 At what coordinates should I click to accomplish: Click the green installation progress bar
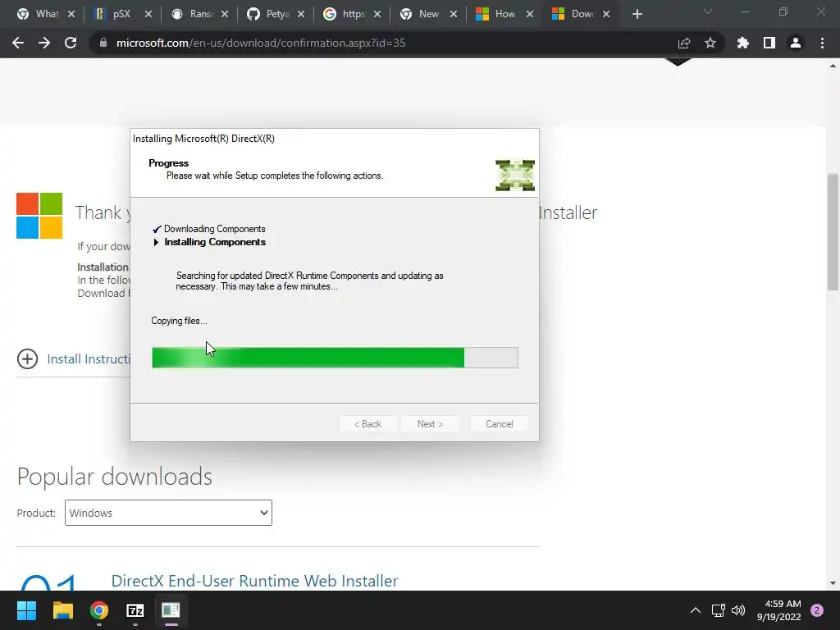click(335, 358)
